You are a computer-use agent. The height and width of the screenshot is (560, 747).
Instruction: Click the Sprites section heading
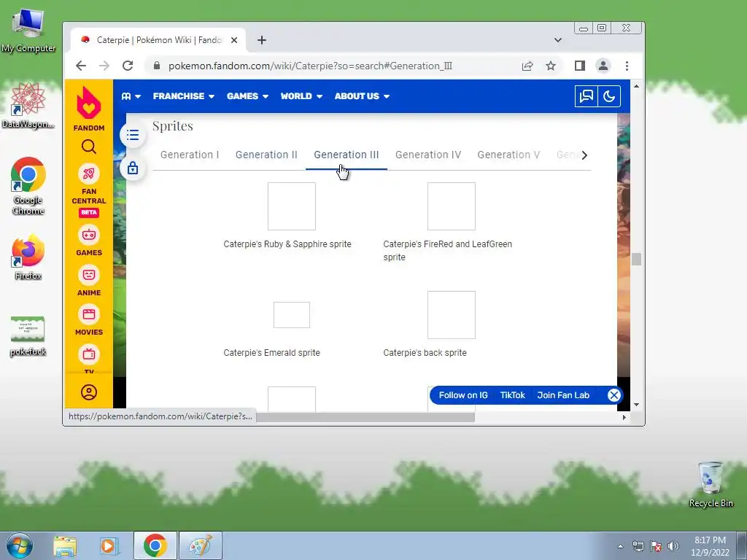[x=172, y=126]
